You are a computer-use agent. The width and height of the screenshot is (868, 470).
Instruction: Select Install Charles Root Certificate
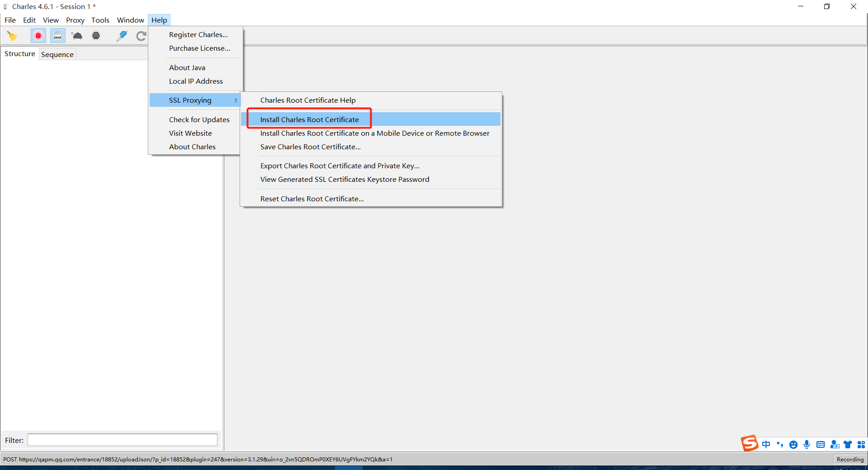[x=309, y=119]
